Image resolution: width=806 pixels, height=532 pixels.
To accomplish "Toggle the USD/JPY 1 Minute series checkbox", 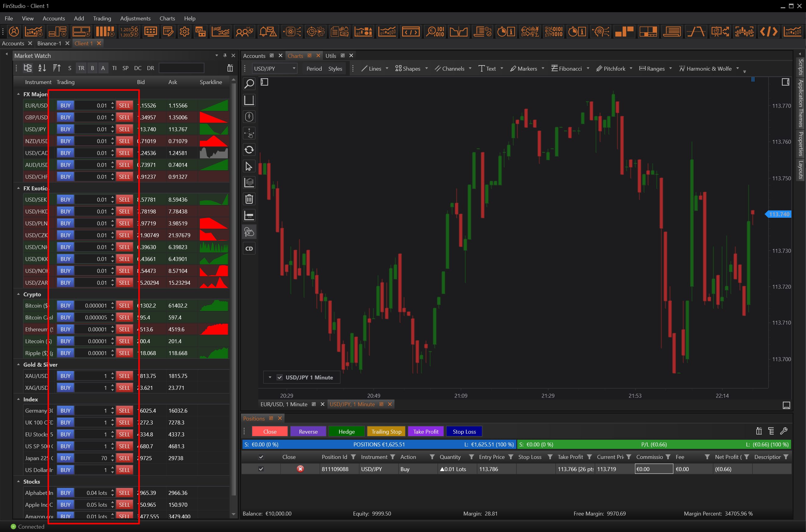I will tap(280, 377).
